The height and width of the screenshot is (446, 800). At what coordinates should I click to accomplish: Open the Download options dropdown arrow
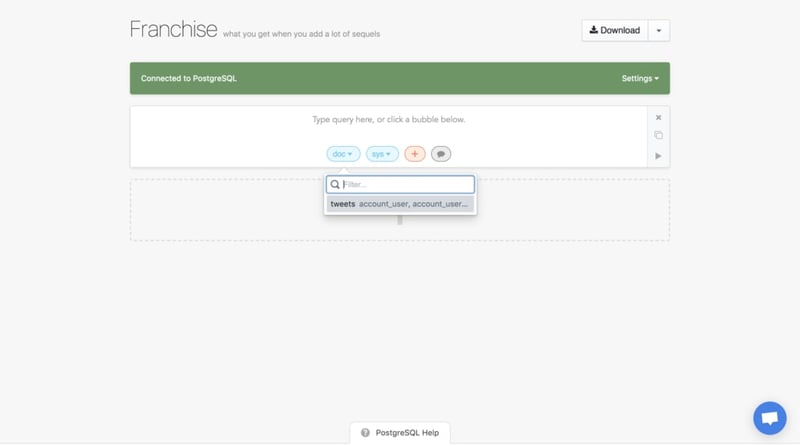pos(659,31)
